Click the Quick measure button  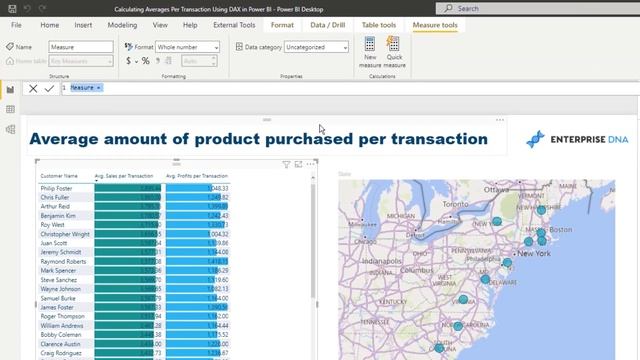[394, 52]
